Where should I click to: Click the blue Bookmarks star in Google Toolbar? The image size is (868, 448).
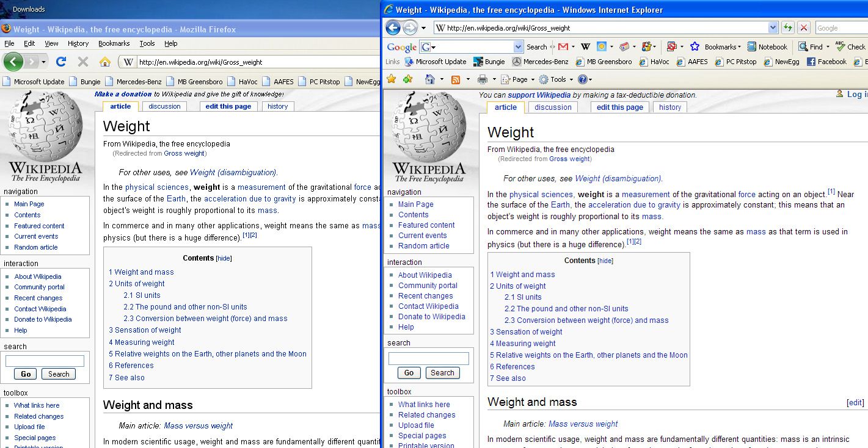click(695, 46)
